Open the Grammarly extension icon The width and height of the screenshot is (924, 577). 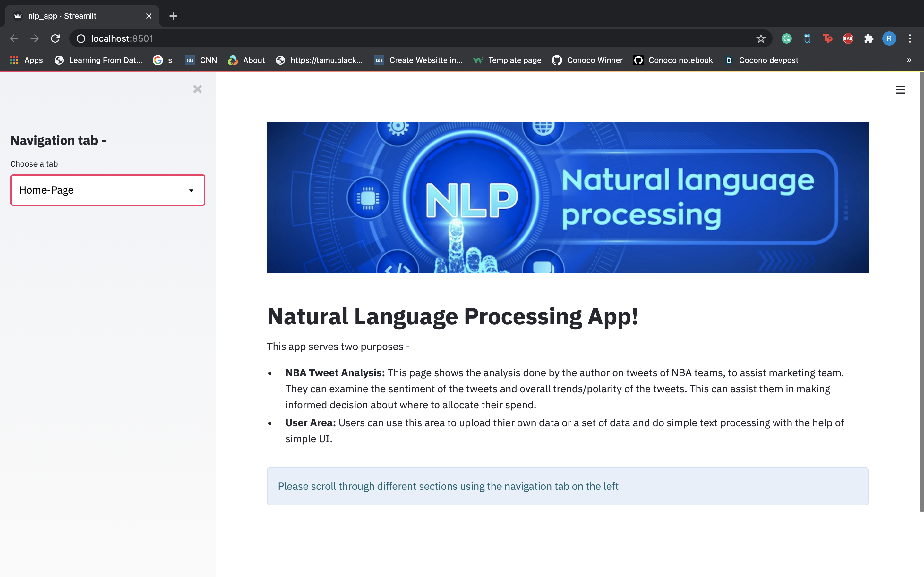[786, 38]
